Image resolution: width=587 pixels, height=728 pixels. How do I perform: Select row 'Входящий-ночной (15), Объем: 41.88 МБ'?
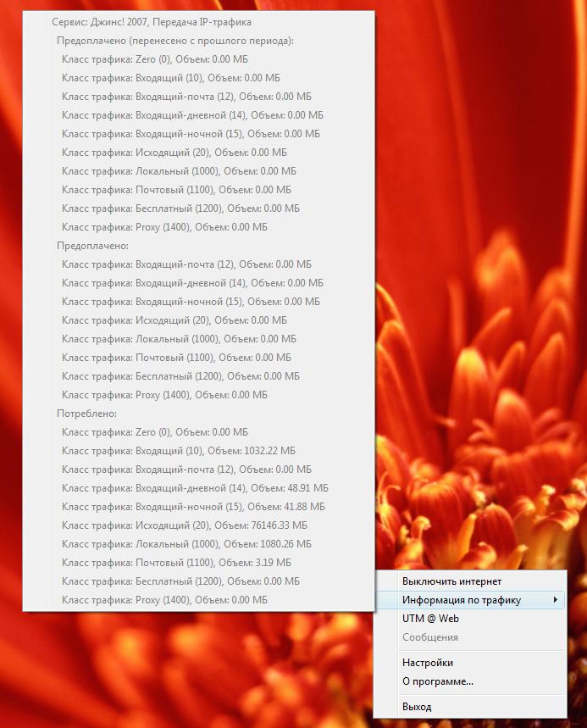tap(198, 507)
